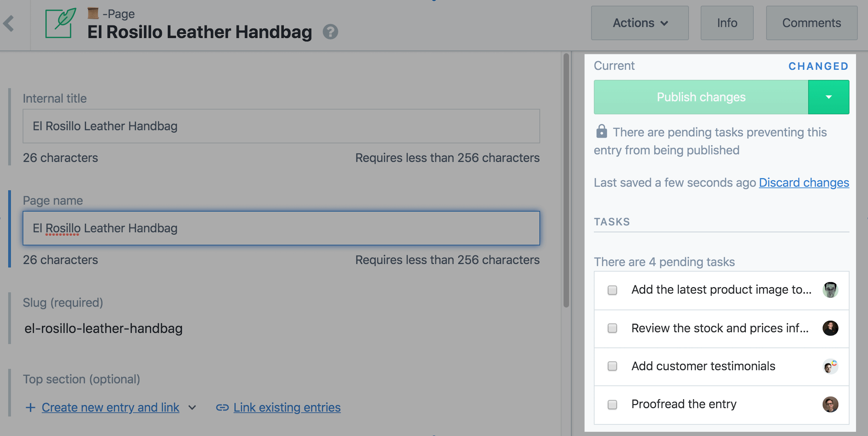Click the Discard changes link
Screen dimensions: 868x436
point(804,183)
